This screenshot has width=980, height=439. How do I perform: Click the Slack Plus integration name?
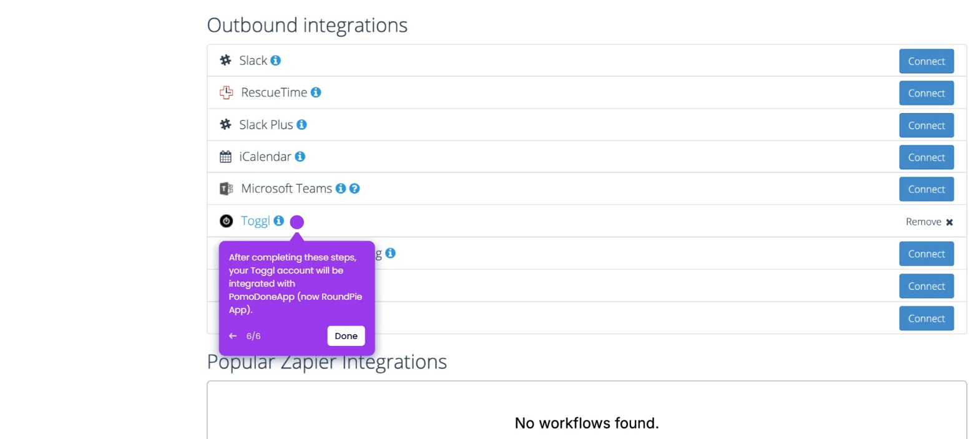point(266,125)
